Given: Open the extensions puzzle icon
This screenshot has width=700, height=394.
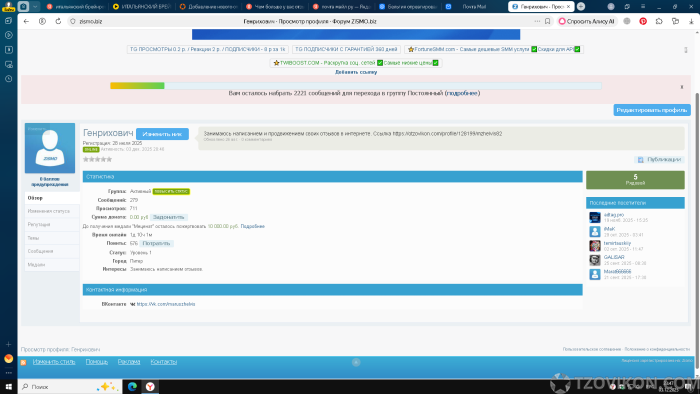Looking at the screenshot, I should pos(659,21).
